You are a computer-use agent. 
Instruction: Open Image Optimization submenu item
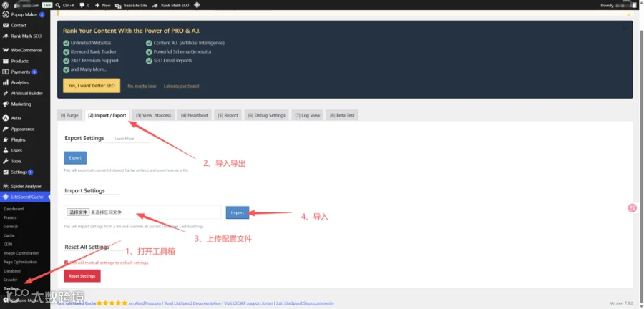point(21,253)
